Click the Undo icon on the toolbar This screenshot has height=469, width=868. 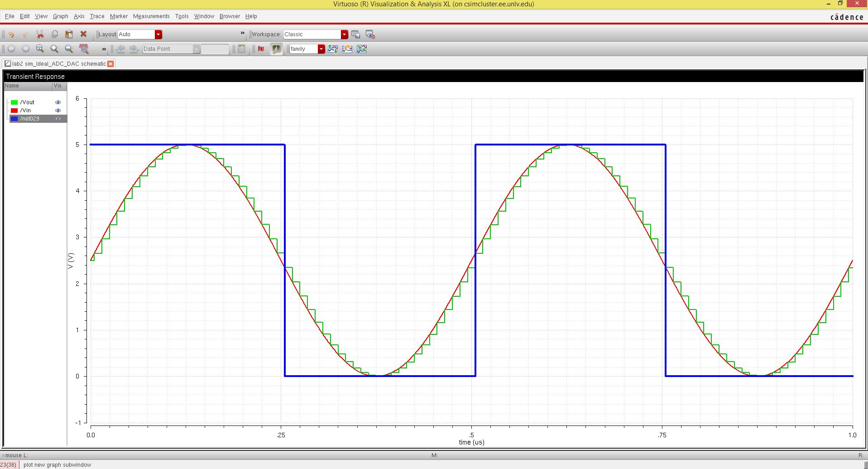pyautogui.click(x=11, y=34)
